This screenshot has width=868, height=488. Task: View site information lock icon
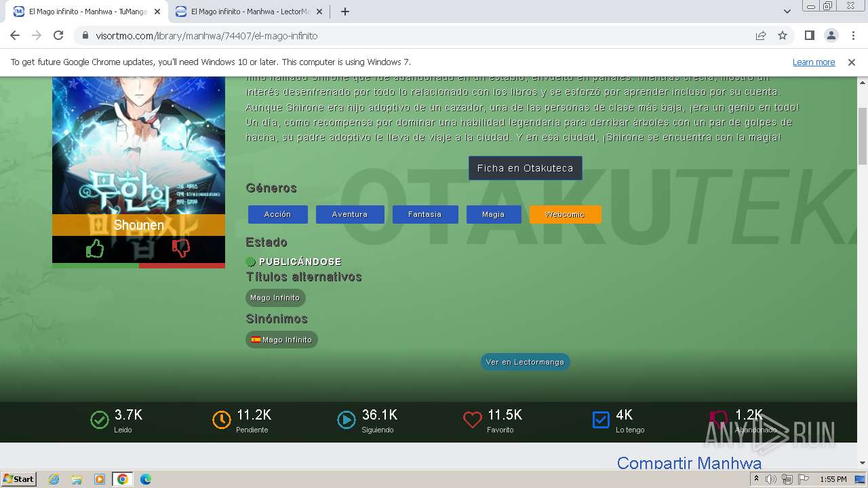coord(85,35)
